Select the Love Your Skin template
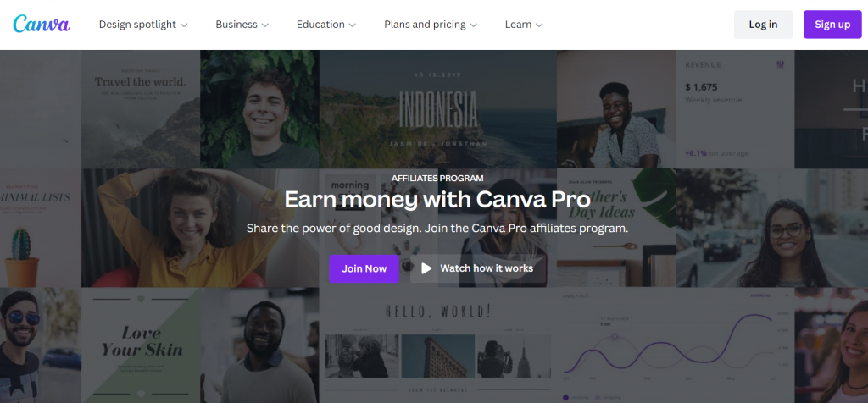Viewport: 868px width, 403px height. click(141, 345)
